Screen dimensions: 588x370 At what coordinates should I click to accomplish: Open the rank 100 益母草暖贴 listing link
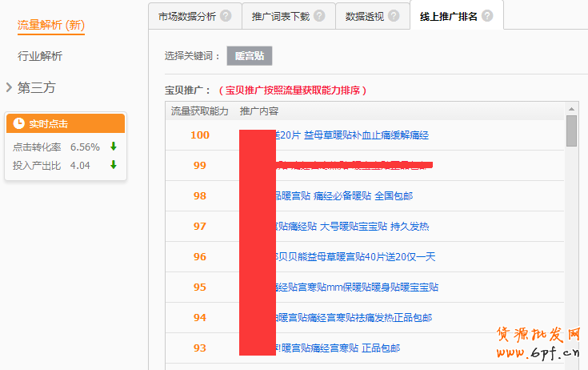click(351, 135)
